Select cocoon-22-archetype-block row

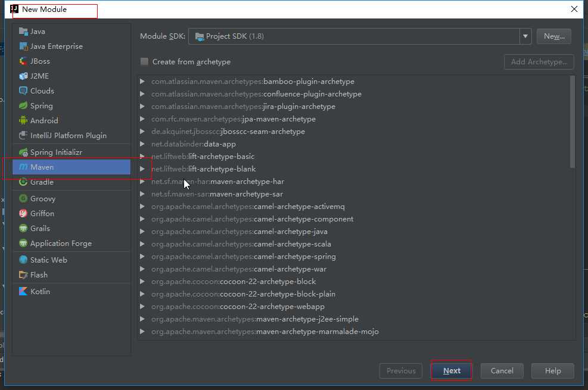click(x=354, y=282)
